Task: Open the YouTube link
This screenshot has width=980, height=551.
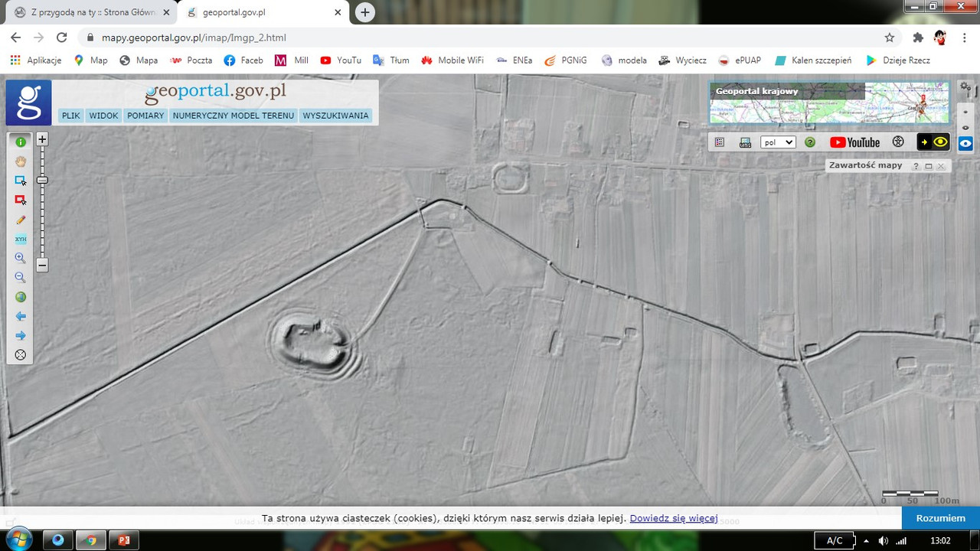Action: (855, 142)
